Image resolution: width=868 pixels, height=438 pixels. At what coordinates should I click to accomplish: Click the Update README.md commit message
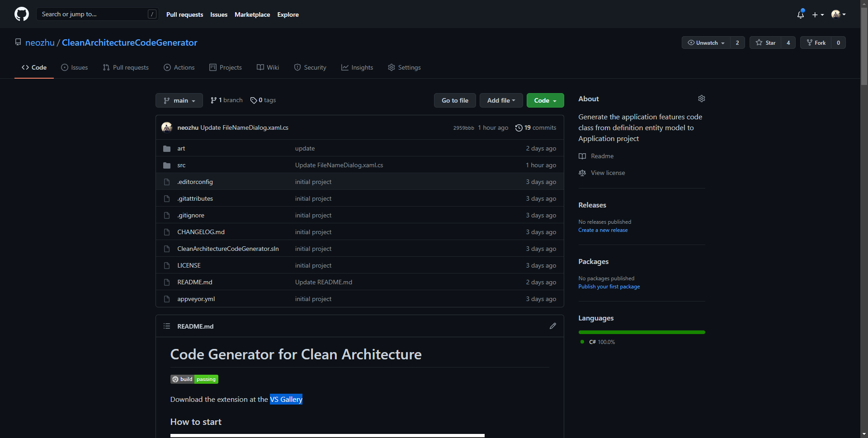point(323,282)
